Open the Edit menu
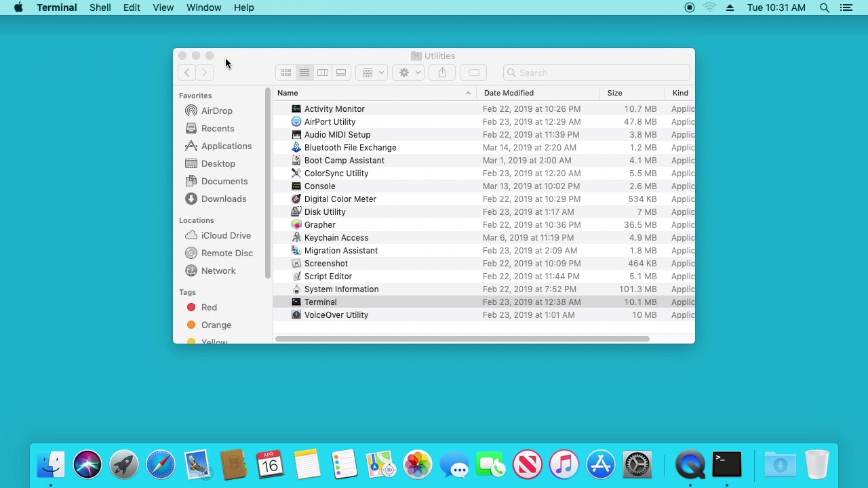Image resolution: width=868 pixels, height=488 pixels. (132, 7)
